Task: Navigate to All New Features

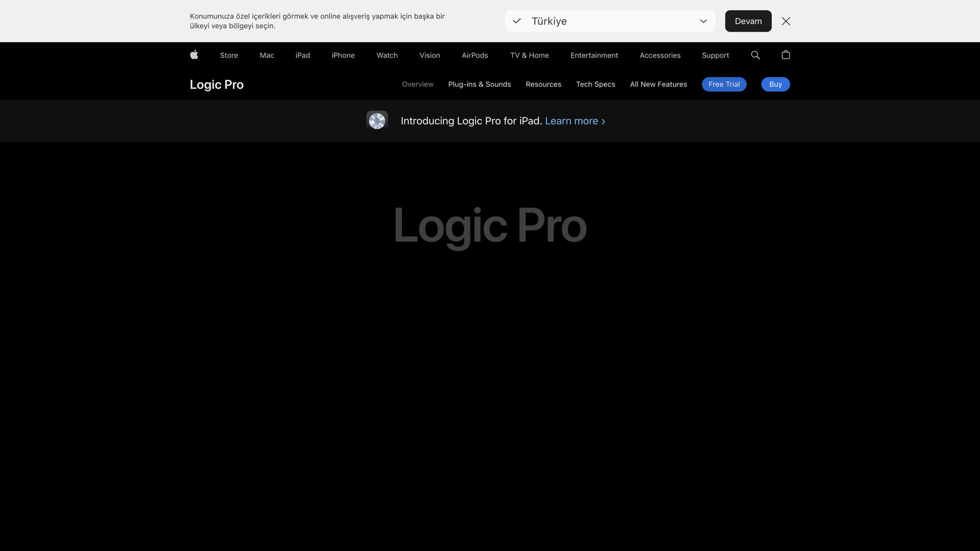Action: click(x=658, y=84)
